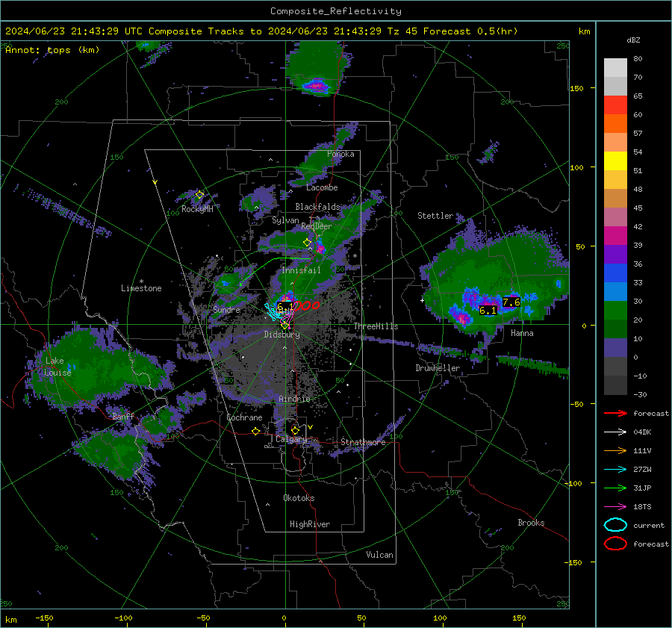672x628 pixels.
Task: Click the Hanna town label
Action: [x=522, y=333]
